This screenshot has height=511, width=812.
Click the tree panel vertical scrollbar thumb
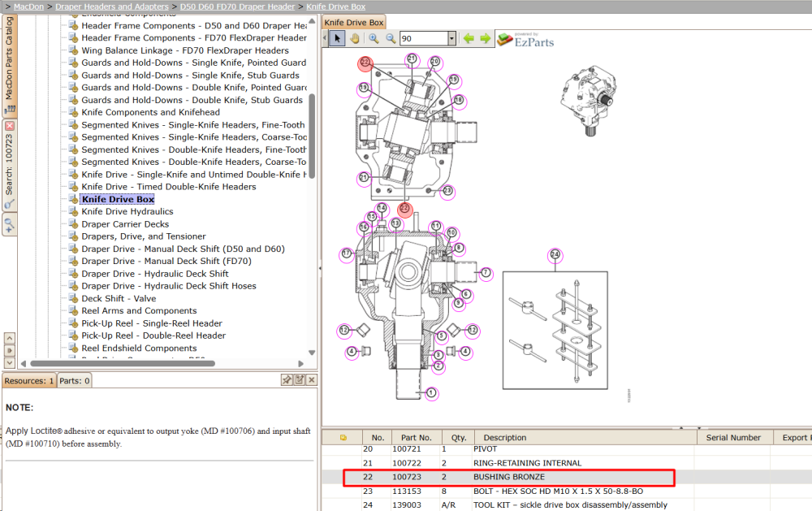(x=312, y=136)
